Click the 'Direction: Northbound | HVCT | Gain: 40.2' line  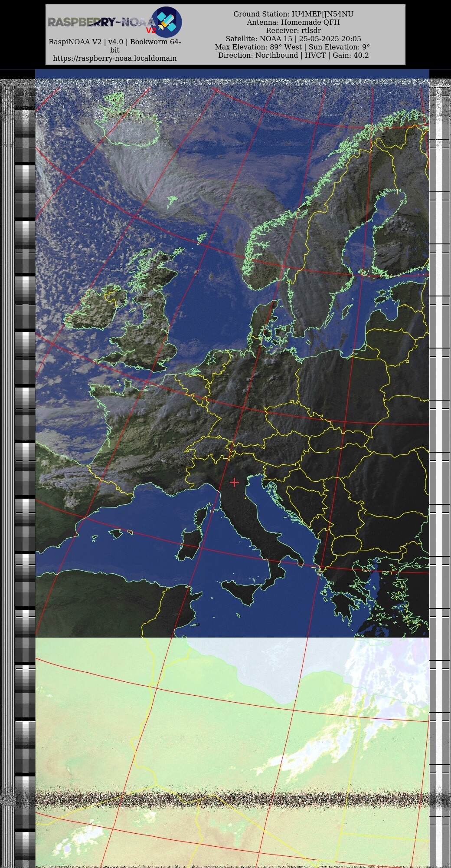click(293, 55)
